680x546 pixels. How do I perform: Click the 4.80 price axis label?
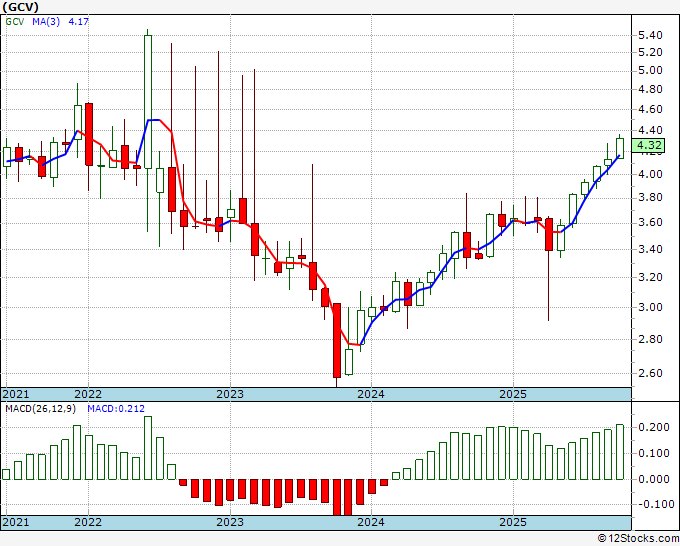(x=650, y=89)
